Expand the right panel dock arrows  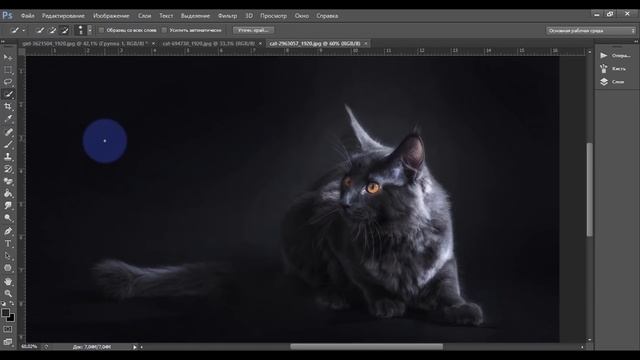point(636,41)
